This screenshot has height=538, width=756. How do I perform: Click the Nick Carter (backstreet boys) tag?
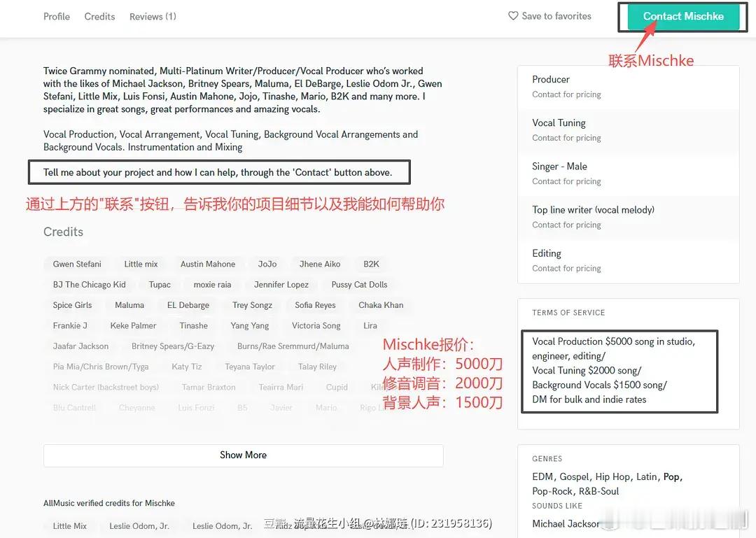click(x=106, y=387)
